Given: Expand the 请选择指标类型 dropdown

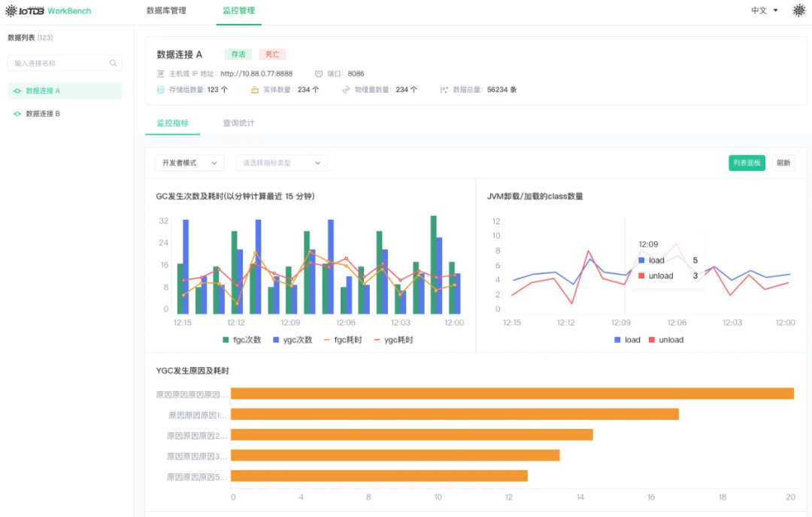Looking at the screenshot, I should pyautogui.click(x=281, y=163).
